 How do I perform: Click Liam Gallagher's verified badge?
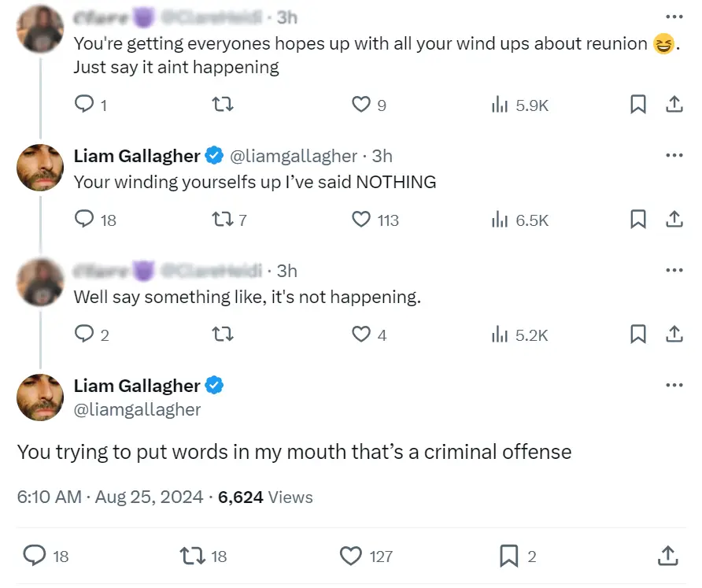tap(212, 385)
